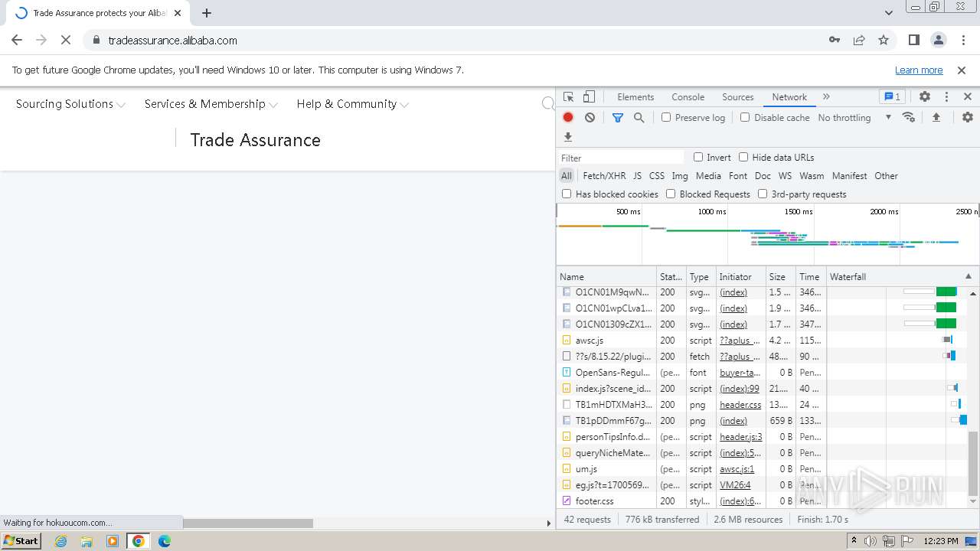This screenshot has height=551, width=980.
Task: Filter requests by CSS type
Action: coord(657,176)
